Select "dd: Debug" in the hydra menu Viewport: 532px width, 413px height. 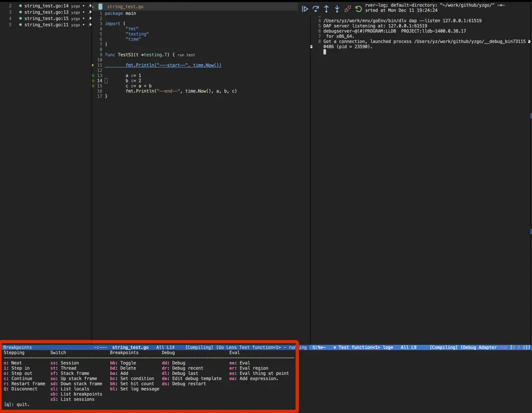[173, 363]
